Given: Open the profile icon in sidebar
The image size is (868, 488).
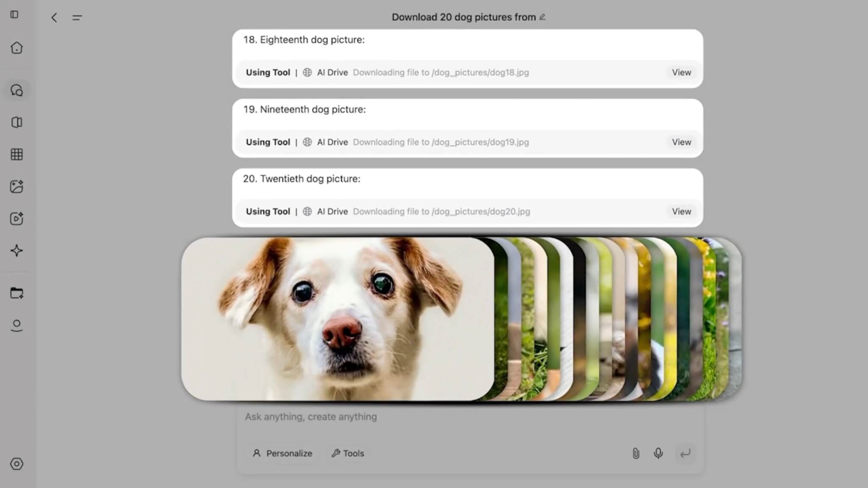Looking at the screenshot, I should click(x=17, y=325).
